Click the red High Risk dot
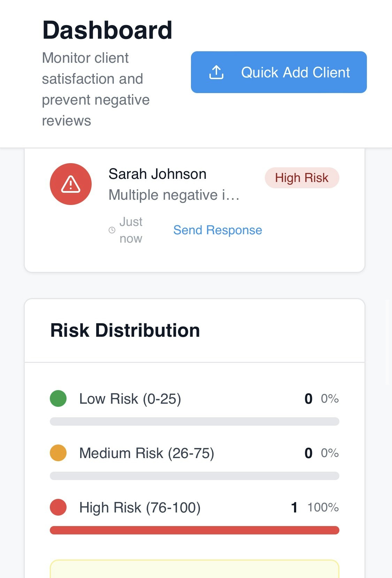 58,507
